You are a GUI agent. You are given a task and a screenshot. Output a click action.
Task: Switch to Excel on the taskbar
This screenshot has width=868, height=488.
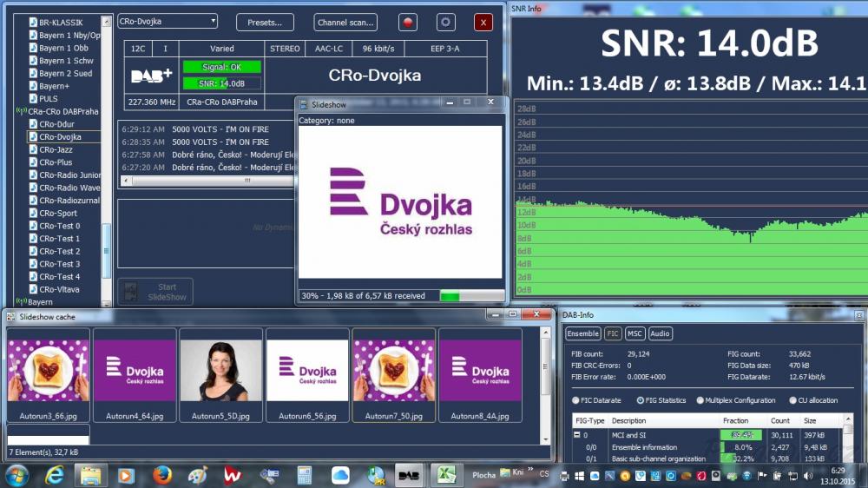click(x=445, y=475)
